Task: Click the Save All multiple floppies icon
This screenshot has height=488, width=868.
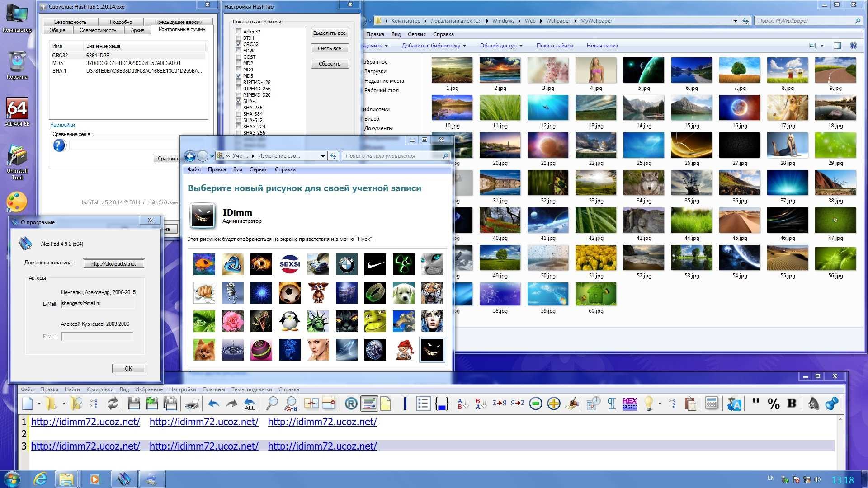Action: point(170,404)
